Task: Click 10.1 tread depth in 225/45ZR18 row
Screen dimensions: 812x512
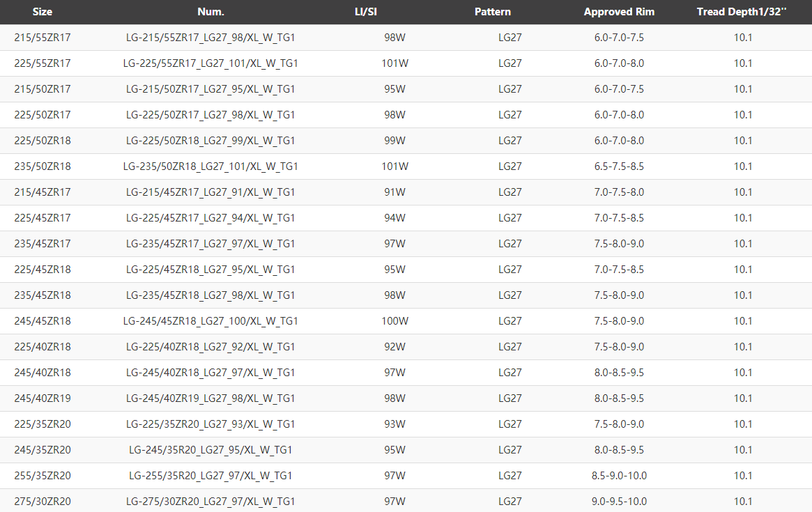Action: 742,270
